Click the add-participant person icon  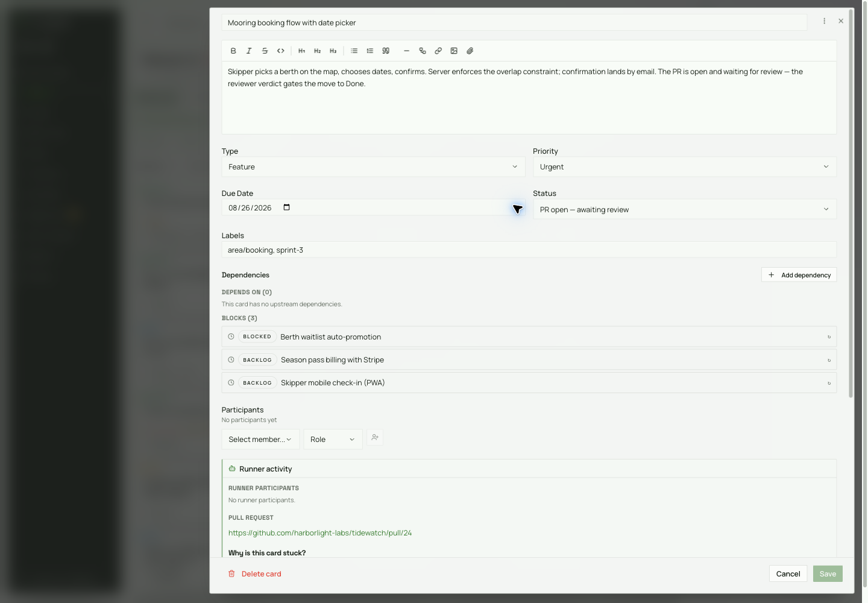(375, 438)
